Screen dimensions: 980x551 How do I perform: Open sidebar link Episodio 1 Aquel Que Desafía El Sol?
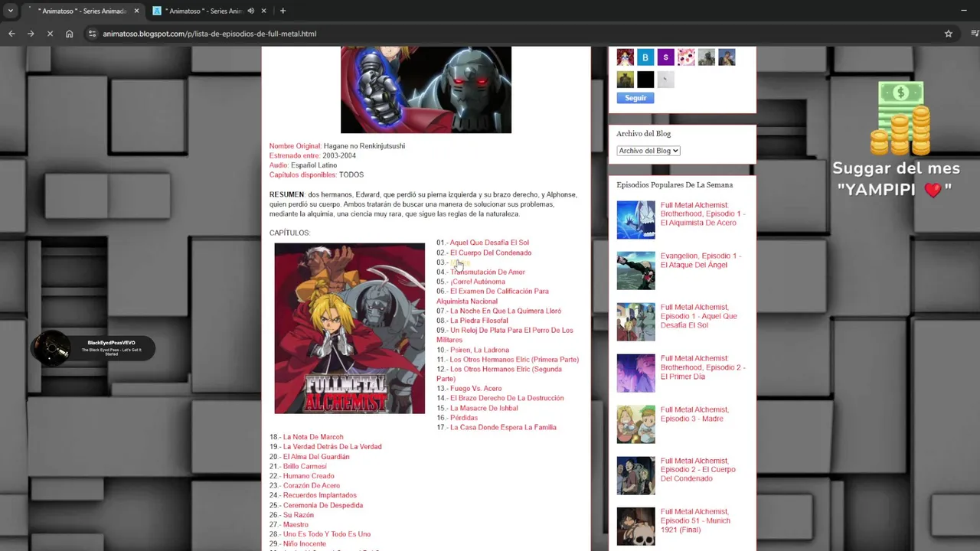click(699, 316)
